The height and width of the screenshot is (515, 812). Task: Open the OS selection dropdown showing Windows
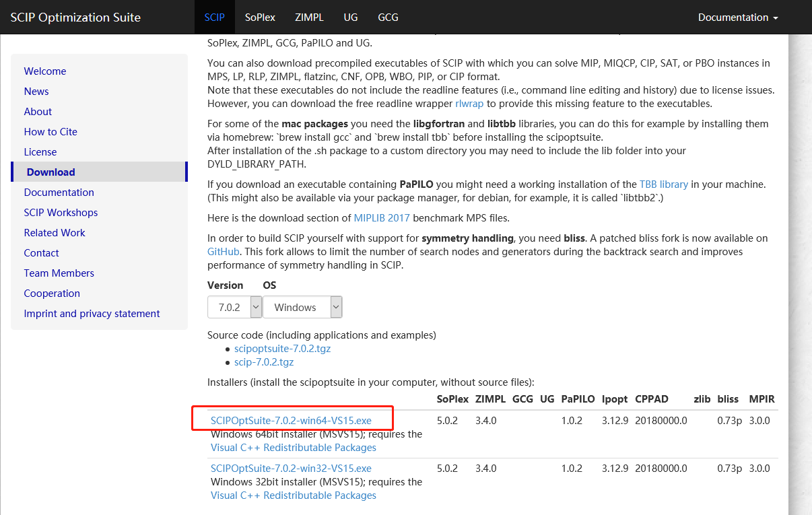tap(302, 307)
